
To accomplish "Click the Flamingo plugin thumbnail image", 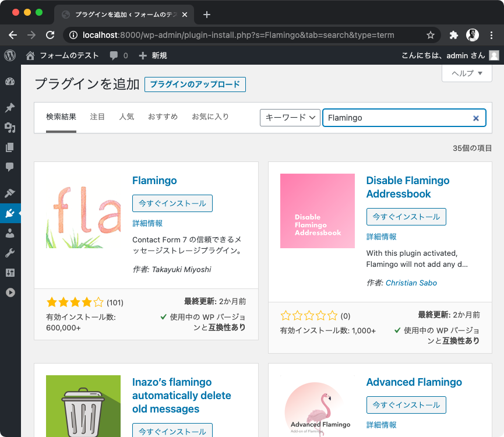I will point(83,211).
